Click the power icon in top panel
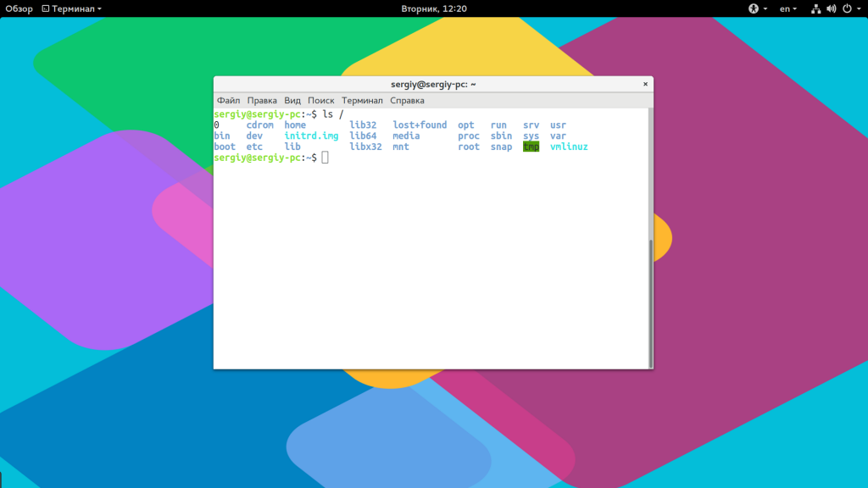Screen dimensions: 868x488 [x=845, y=8]
